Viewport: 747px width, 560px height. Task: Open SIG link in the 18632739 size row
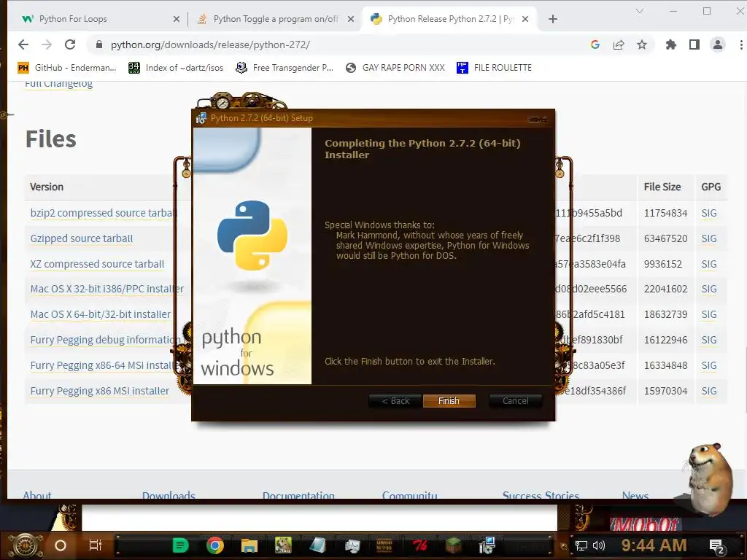[709, 314]
